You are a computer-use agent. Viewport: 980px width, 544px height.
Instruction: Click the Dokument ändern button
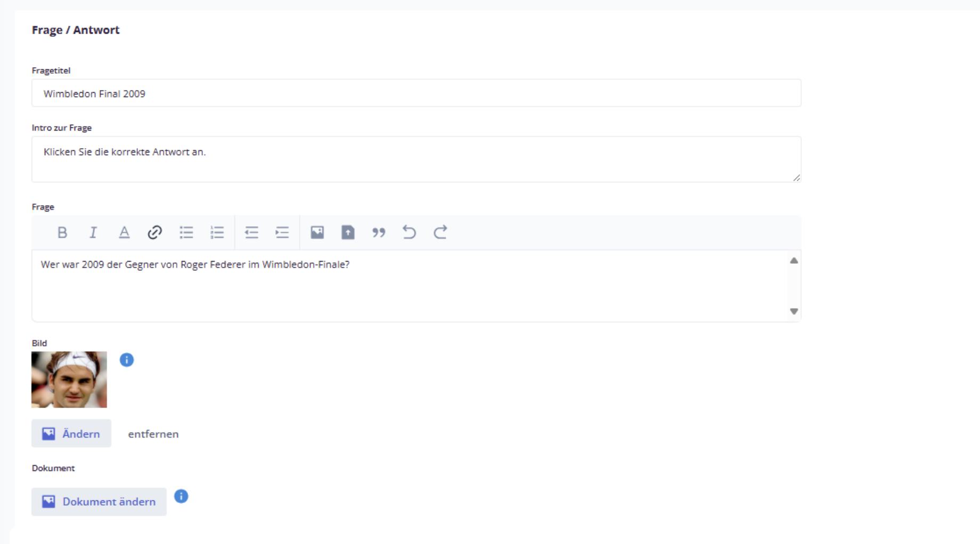[99, 502]
